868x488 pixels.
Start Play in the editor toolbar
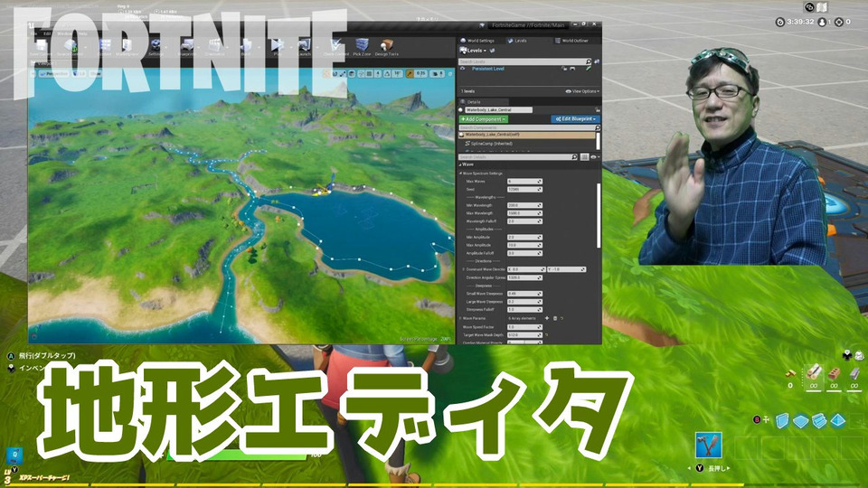point(277,47)
